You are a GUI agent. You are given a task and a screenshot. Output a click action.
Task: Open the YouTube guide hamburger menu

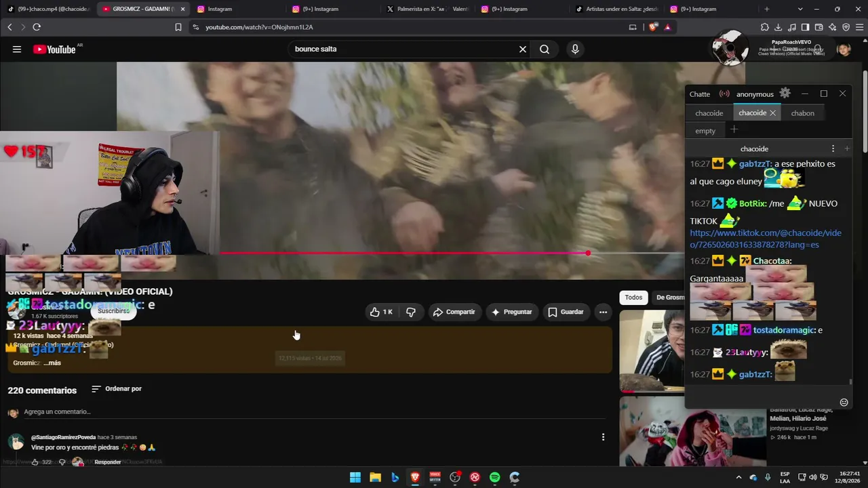tap(17, 49)
